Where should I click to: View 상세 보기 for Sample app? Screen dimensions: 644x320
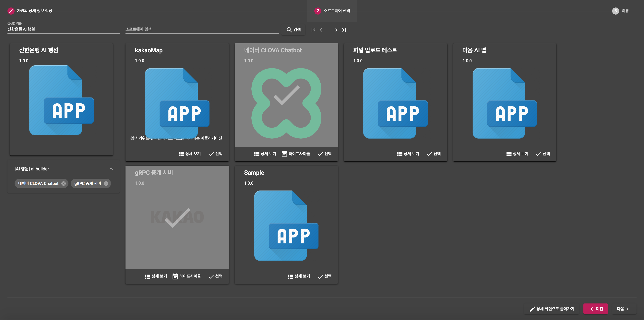click(x=299, y=276)
